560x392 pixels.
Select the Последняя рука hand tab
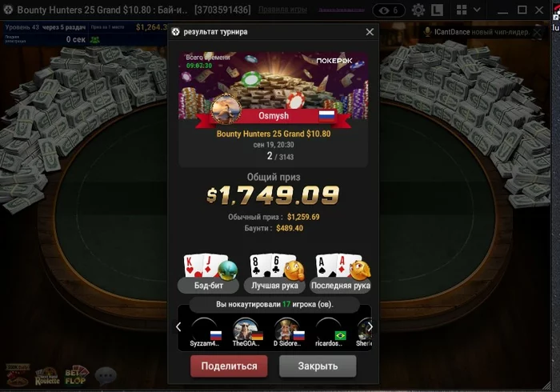click(340, 286)
